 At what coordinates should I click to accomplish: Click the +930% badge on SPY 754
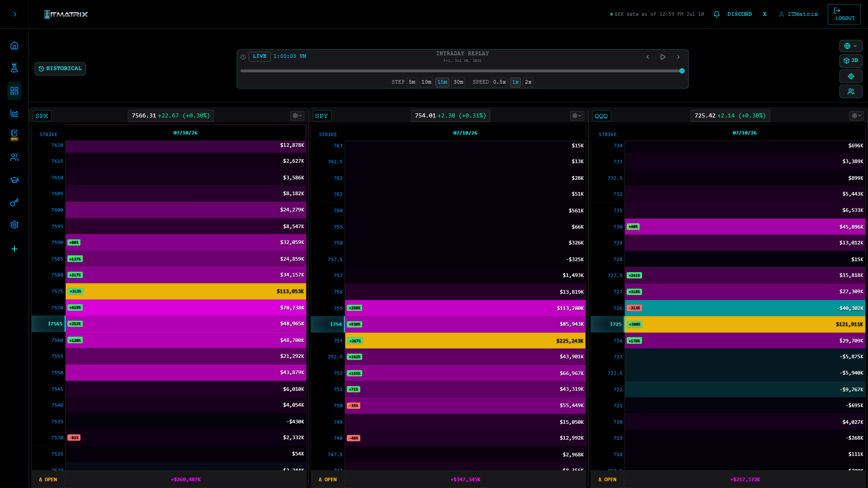355,324
